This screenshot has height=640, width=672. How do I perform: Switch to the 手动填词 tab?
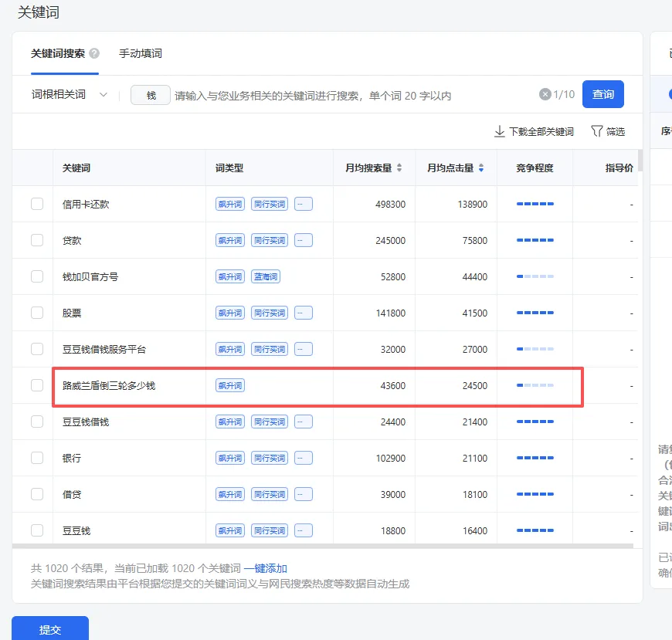tap(140, 53)
